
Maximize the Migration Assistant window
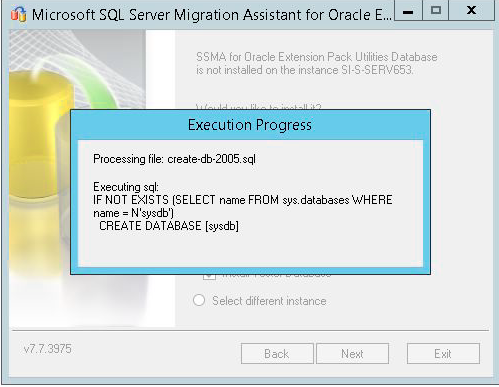(436, 11)
